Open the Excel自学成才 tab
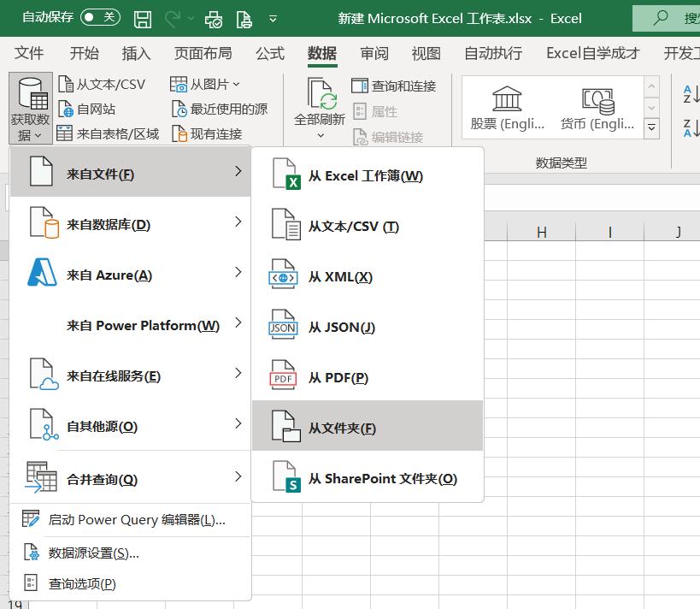The width and height of the screenshot is (700, 609). click(593, 53)
